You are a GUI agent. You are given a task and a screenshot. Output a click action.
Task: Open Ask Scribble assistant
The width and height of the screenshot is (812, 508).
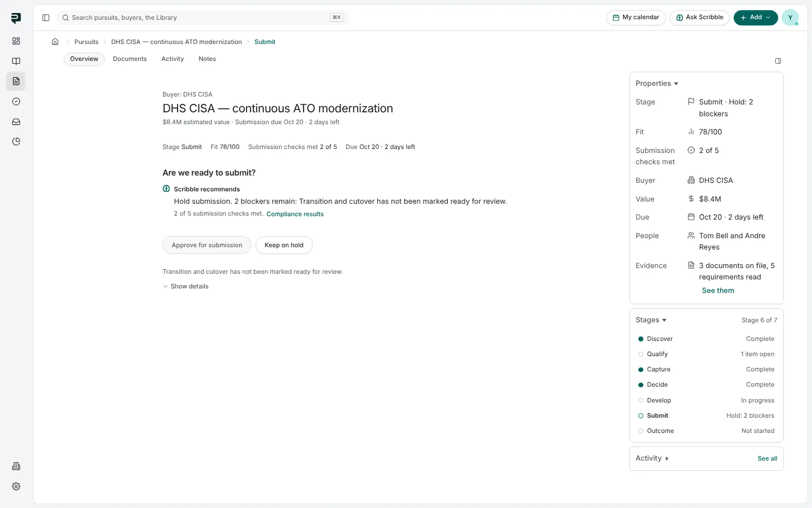pos(700,17)
